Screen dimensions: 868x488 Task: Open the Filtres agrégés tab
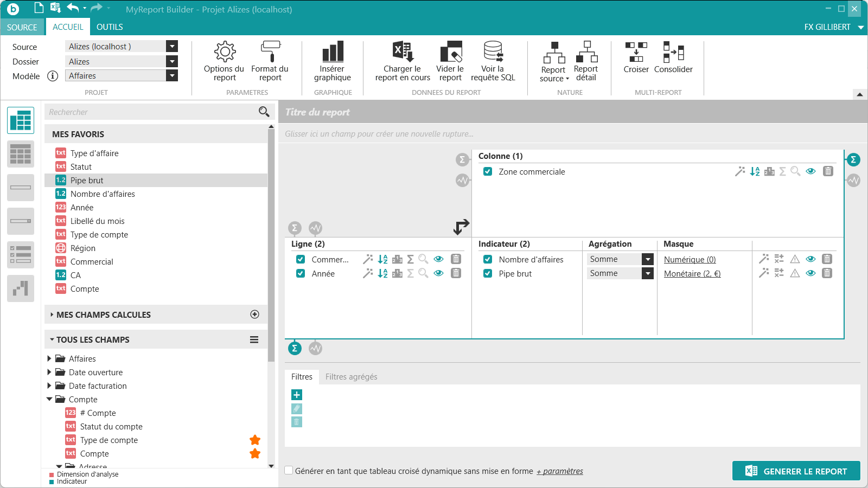(351, 377)
